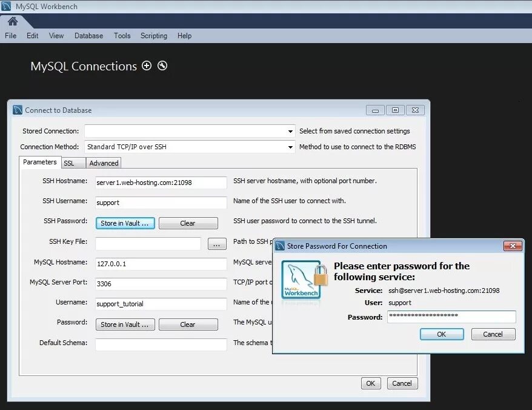The width and height of the screenshot is (532, 410).
Task: Cancel the Store Password dialog
Action: tap(493, 334)
